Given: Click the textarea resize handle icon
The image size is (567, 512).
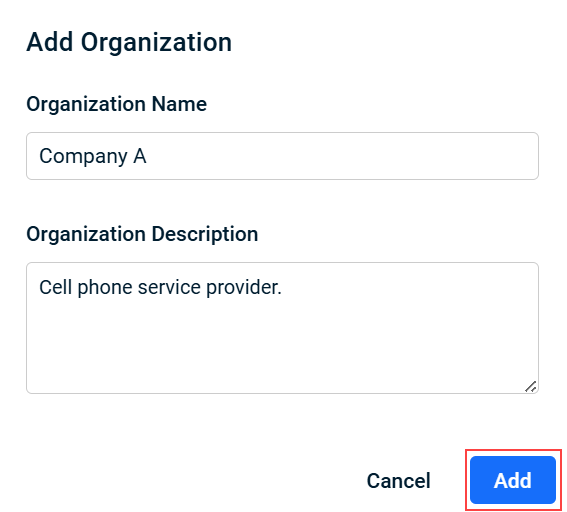Looking at the screenshot, I should point(530,387).
